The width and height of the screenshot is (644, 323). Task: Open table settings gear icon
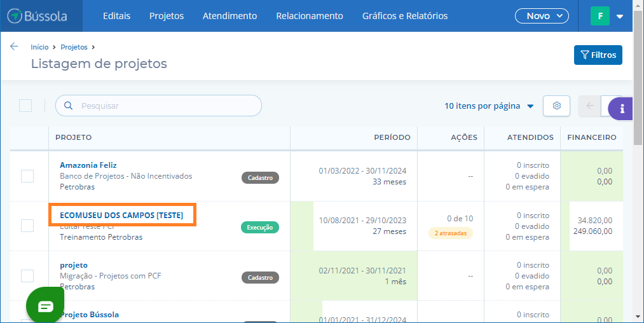(x=556, y=106)
